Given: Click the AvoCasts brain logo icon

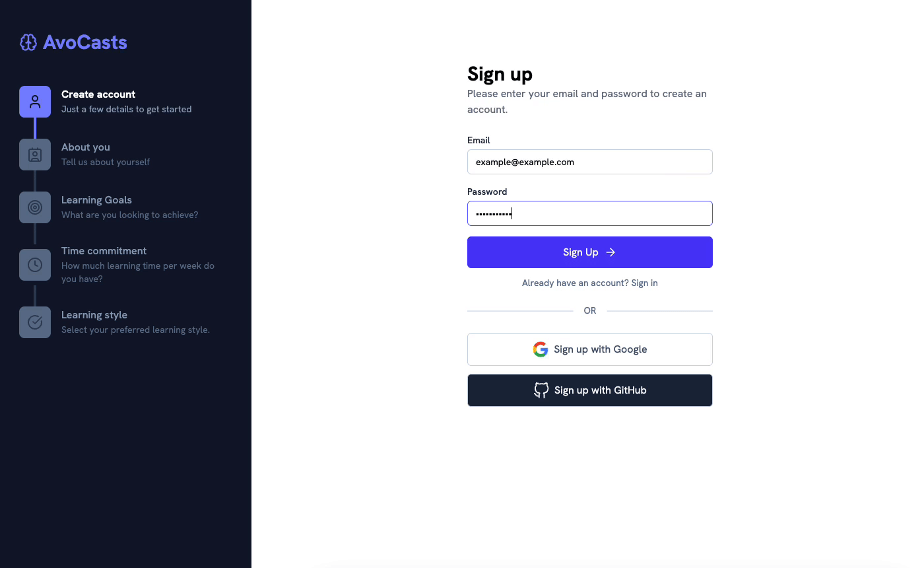Looking at the screenshot, I should tap(28, 43).
